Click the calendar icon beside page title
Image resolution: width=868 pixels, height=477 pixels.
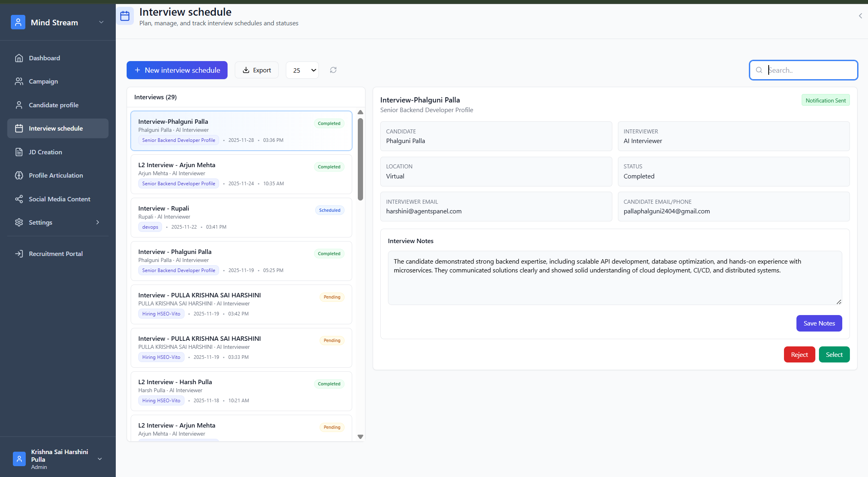pos(125,16)
